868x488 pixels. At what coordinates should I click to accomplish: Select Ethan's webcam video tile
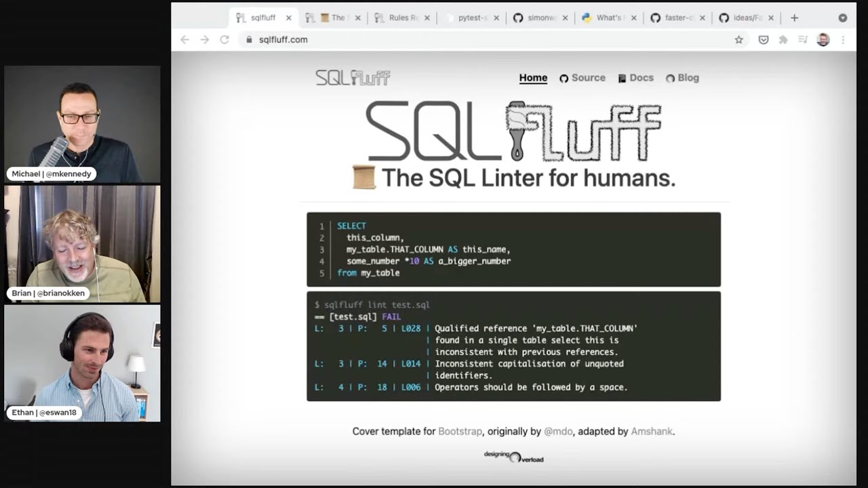click(82, 363)
